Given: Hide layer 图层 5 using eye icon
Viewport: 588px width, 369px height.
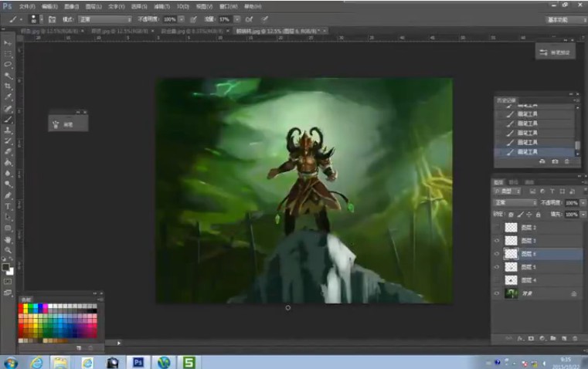Looking at the screenshot, I should (x=498, y=267).
